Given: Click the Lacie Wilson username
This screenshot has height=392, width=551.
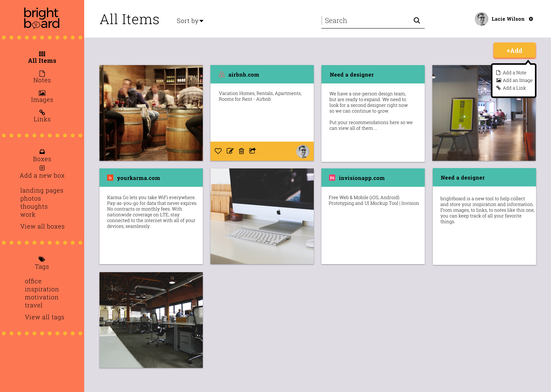Looking at the screenshot, I should pos(508,19).
